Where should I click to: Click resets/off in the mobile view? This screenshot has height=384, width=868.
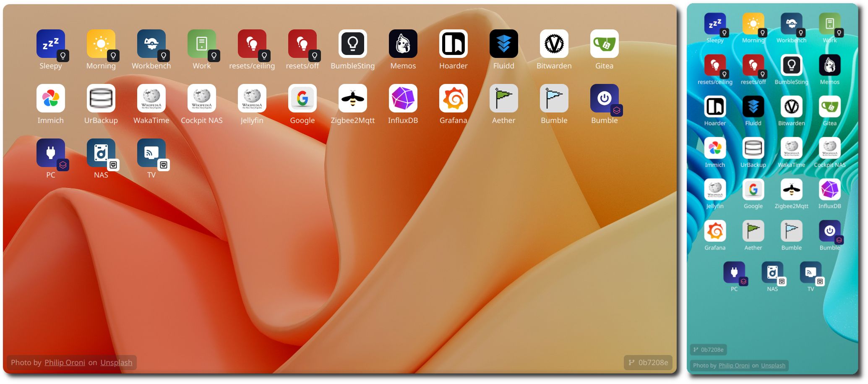pos(753,65)
